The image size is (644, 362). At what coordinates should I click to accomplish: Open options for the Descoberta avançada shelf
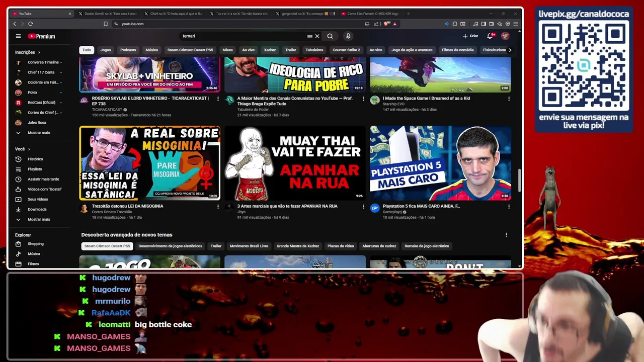point(506,235)
